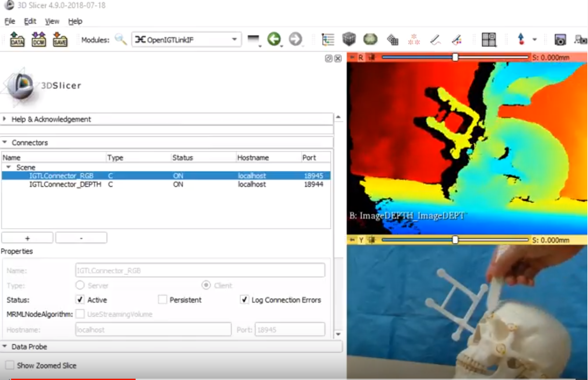Open the view layout selector grid icon
The height and width of the screenshot is (380, 588).
tap(489, 39)
